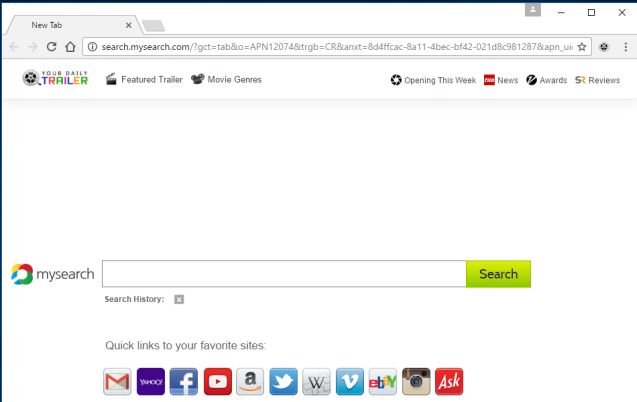
Task: Open the Instagram quick link icon
Action: point(416,381)
